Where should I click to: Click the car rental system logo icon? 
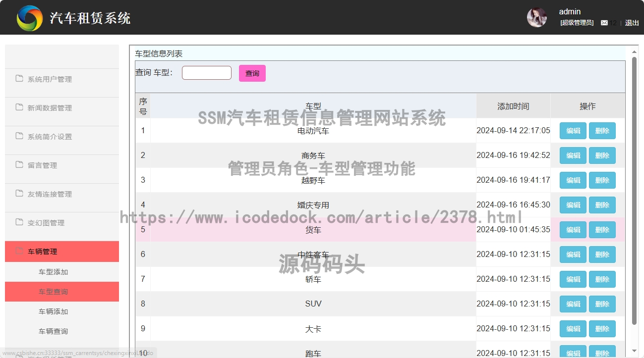tap(30, 18)
